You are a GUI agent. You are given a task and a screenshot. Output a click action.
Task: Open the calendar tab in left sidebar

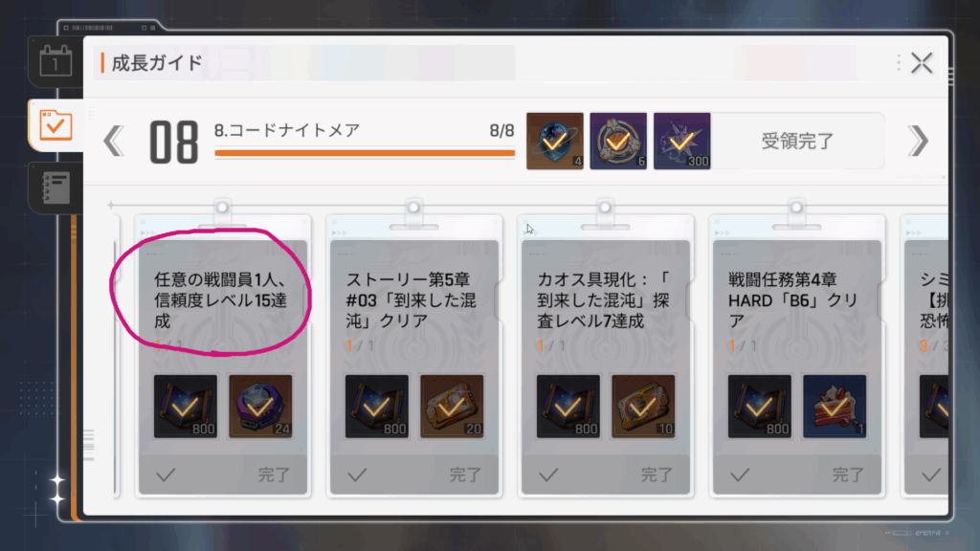(x=56, y=62)
